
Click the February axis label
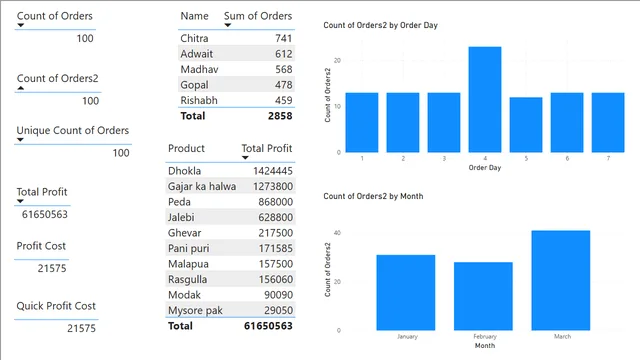[x=485, y=336]
